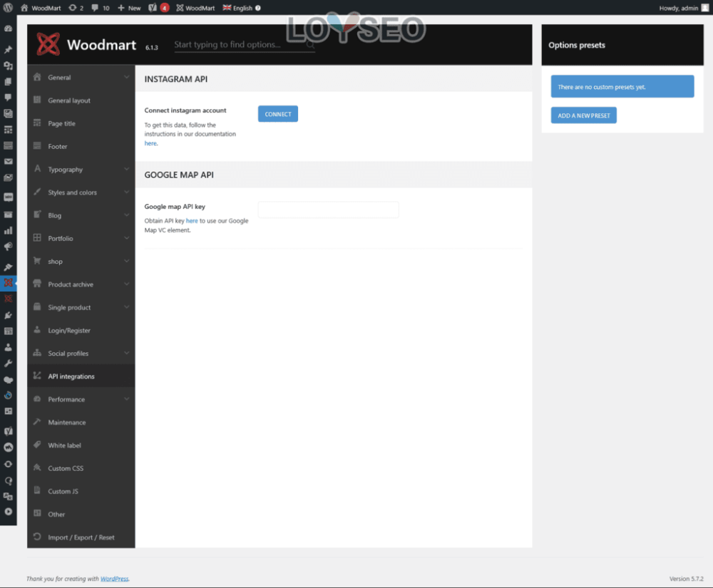This screenshot has height=588, width=713.
Task: Open Users person icon in admin sidebar
Action: pyautogui.click(x=8, y=347)
